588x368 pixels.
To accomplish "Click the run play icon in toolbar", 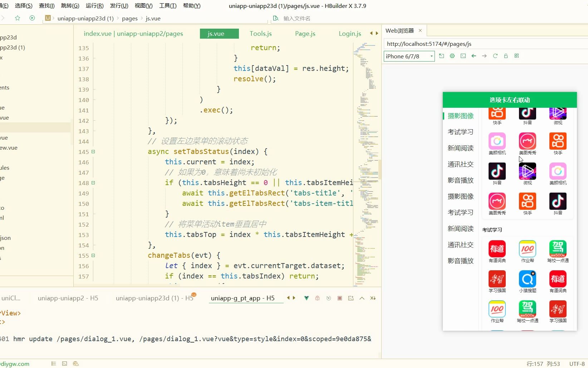I will point(32,18).
